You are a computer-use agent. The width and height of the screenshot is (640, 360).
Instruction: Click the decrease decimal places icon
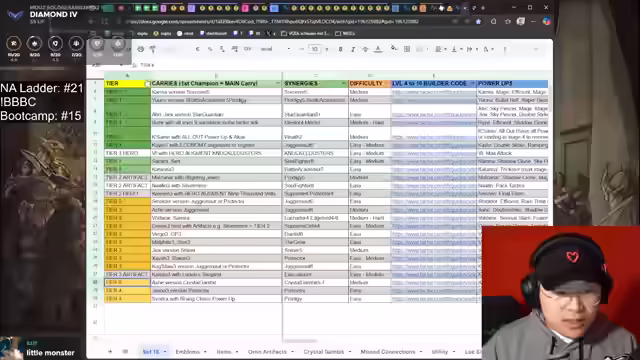pos(222,49)
